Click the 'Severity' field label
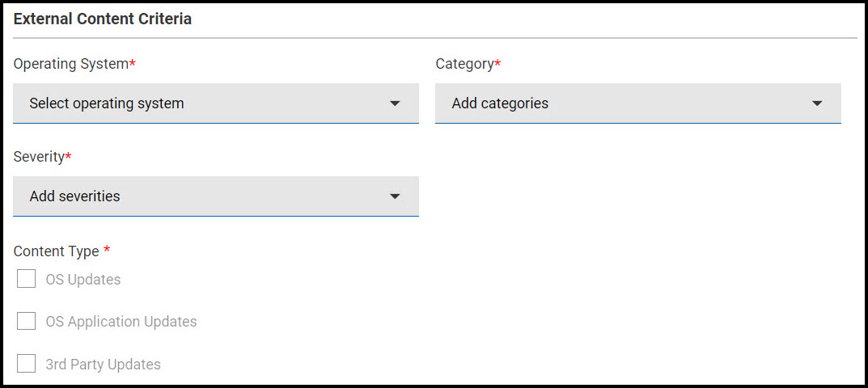The image size is (868, 388). (39, 157)
